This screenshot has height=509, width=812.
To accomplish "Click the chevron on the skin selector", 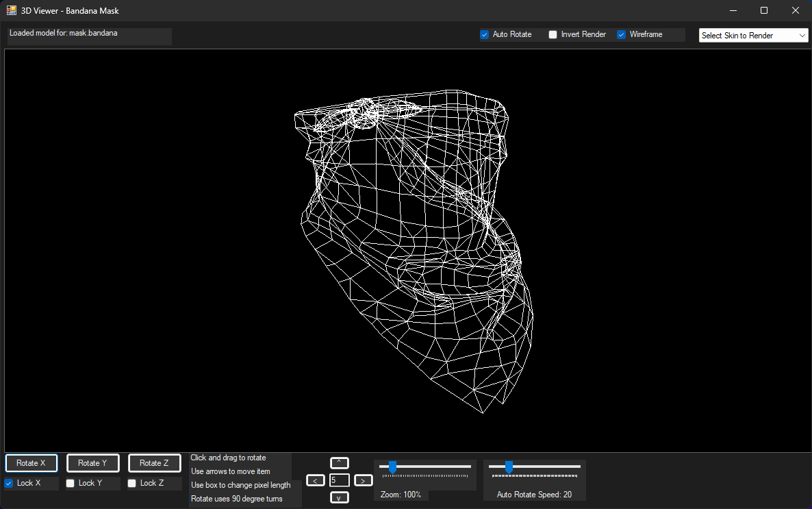I will (x=802, y=35).
